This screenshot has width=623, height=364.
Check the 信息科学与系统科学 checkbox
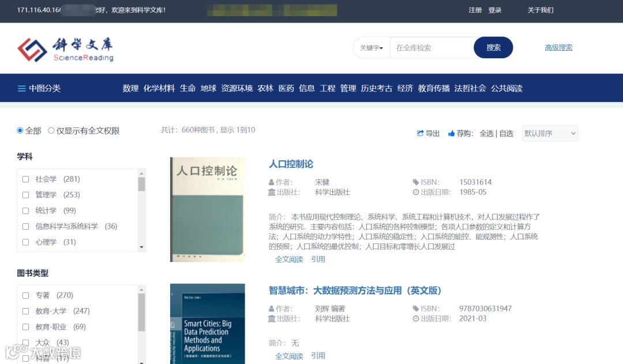pos(26,227)
